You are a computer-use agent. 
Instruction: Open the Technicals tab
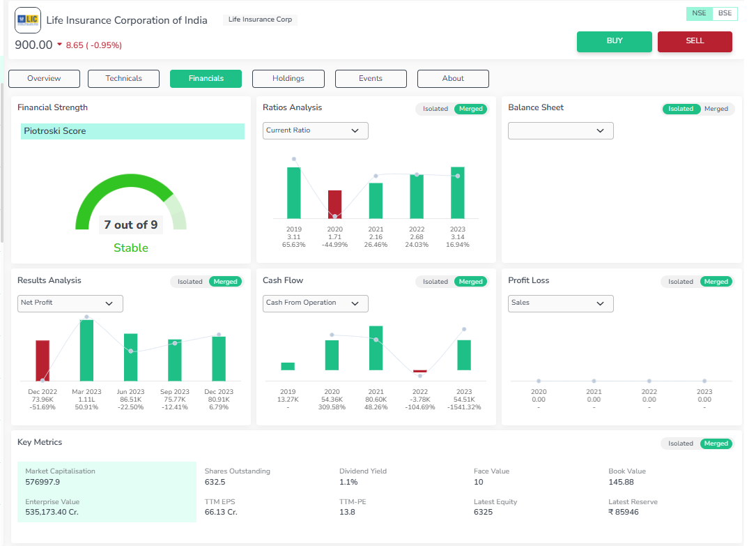123,79
